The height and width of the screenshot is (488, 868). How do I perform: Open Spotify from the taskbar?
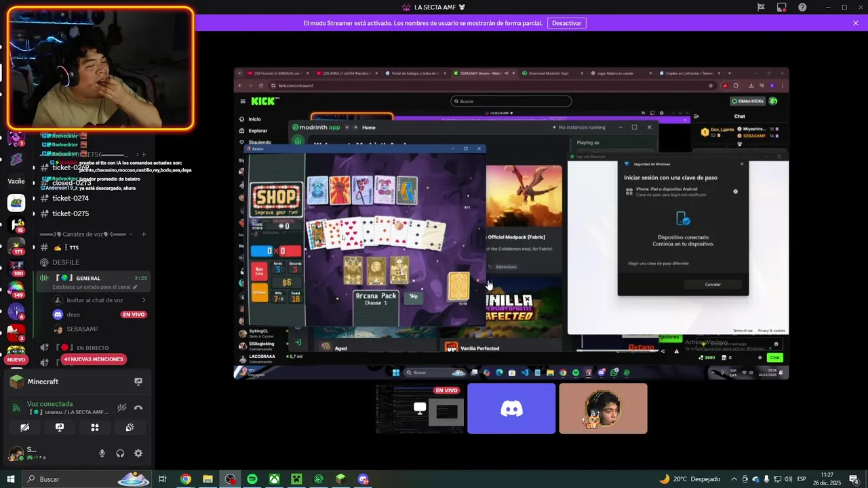[252, 479]
